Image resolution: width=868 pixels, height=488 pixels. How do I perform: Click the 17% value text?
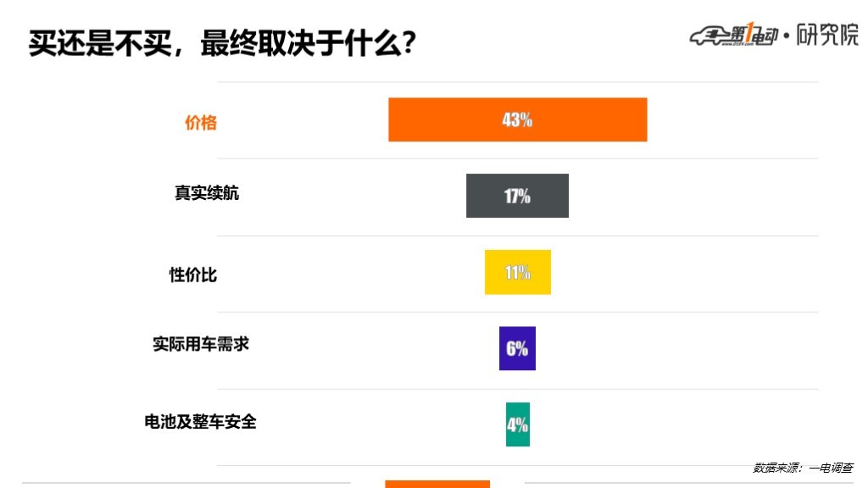pos(517,196)
